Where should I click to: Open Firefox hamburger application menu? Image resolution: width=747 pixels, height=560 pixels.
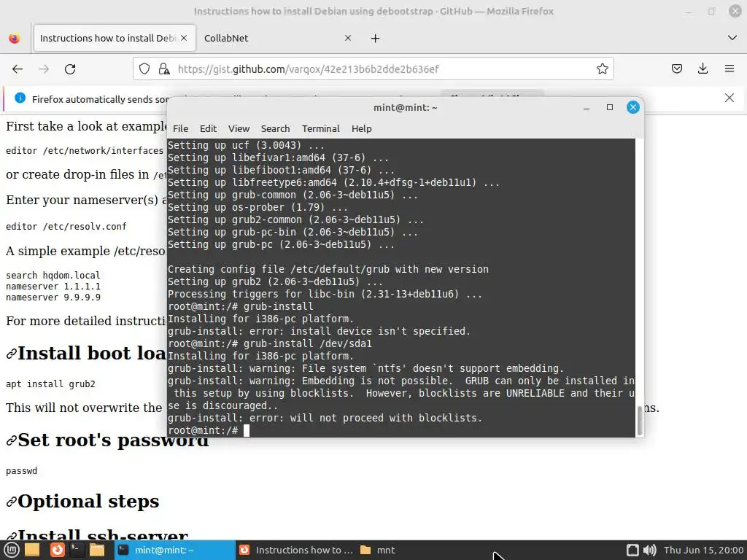[x=729, y=69]
